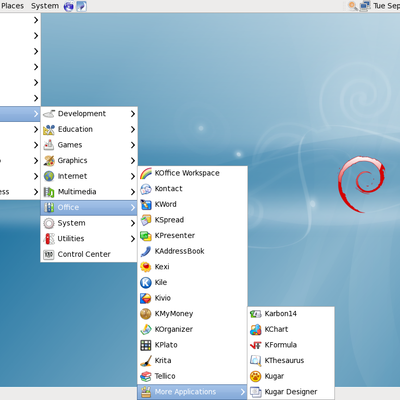
Task: Click the More Applications icon
Action: pos(146,392)
